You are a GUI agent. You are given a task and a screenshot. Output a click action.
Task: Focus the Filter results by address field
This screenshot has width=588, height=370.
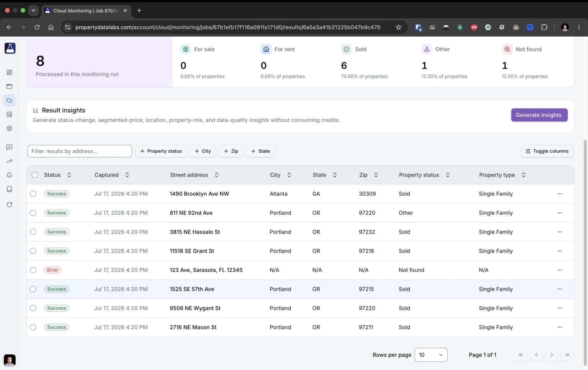(x=80, y=151)
